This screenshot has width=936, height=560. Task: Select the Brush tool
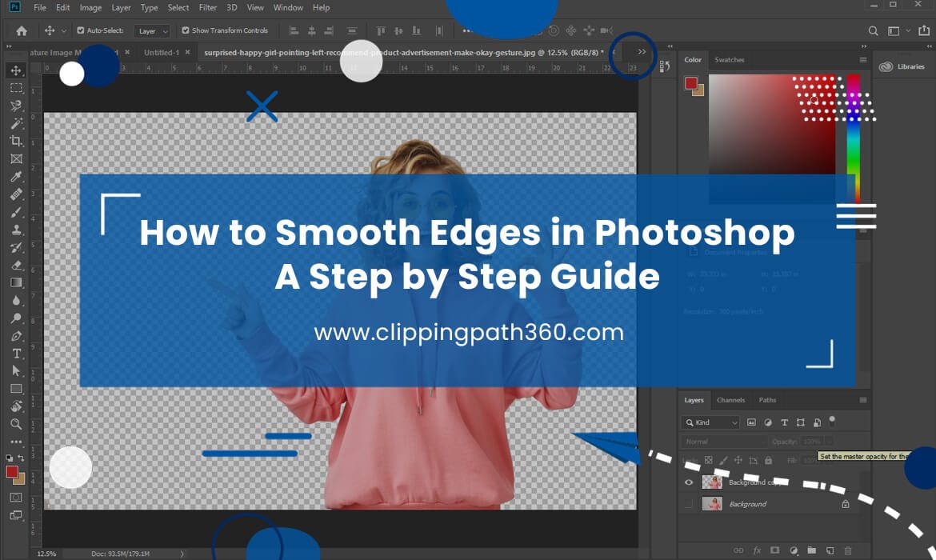click(x=16, y=212)
